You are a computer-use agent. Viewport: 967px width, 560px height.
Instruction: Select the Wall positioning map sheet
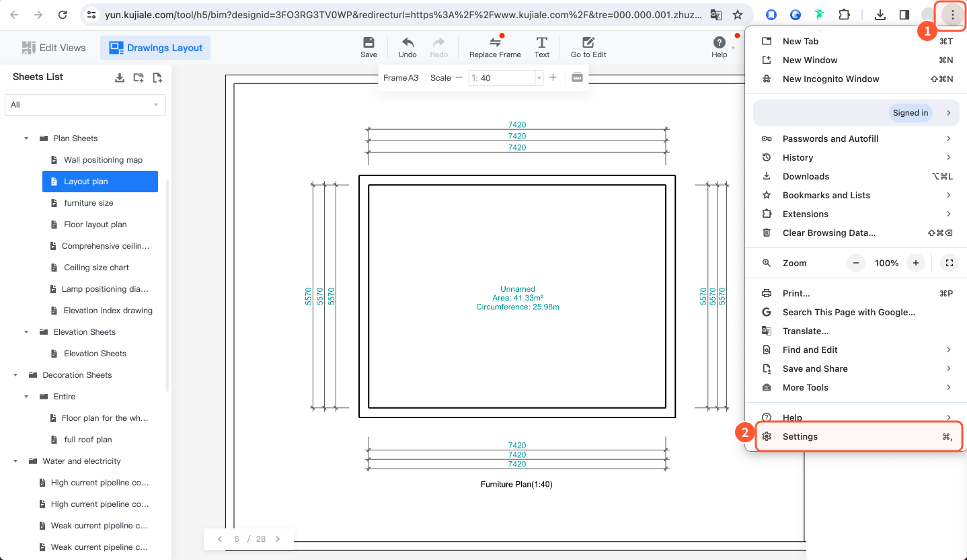point(103,160)
